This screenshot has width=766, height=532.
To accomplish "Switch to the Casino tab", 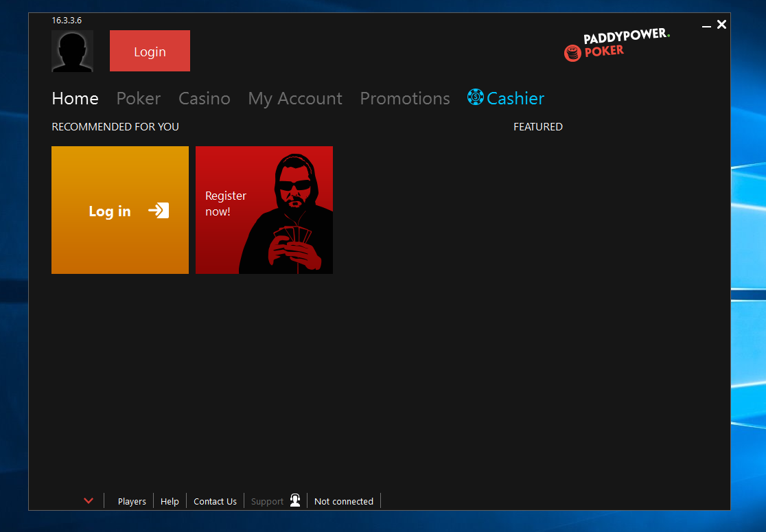I will (205, 98).
